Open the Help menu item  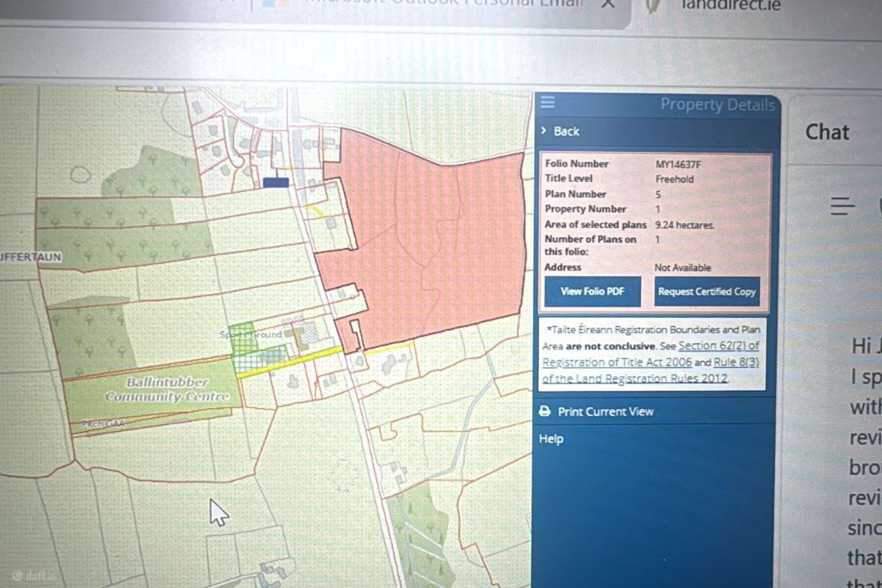pos(551,439)
